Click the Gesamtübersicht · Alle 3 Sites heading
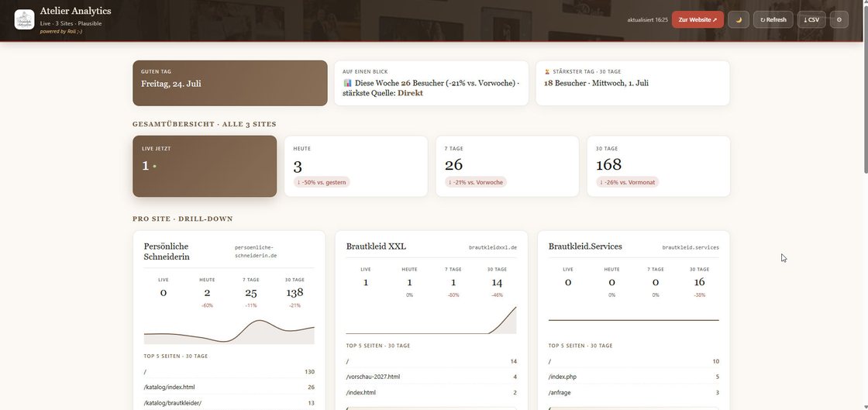 click(205, 124)
